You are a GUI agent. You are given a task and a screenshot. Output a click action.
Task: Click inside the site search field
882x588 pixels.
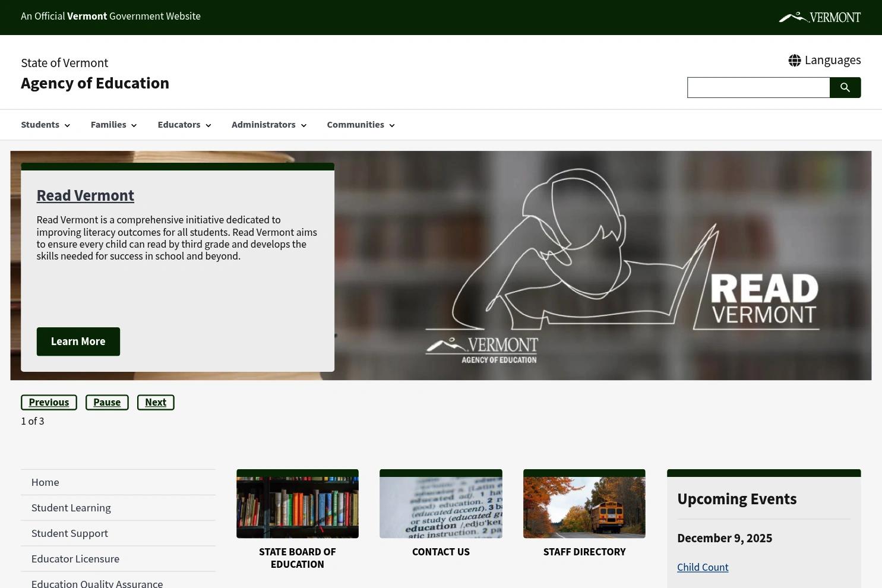point(758,87)
